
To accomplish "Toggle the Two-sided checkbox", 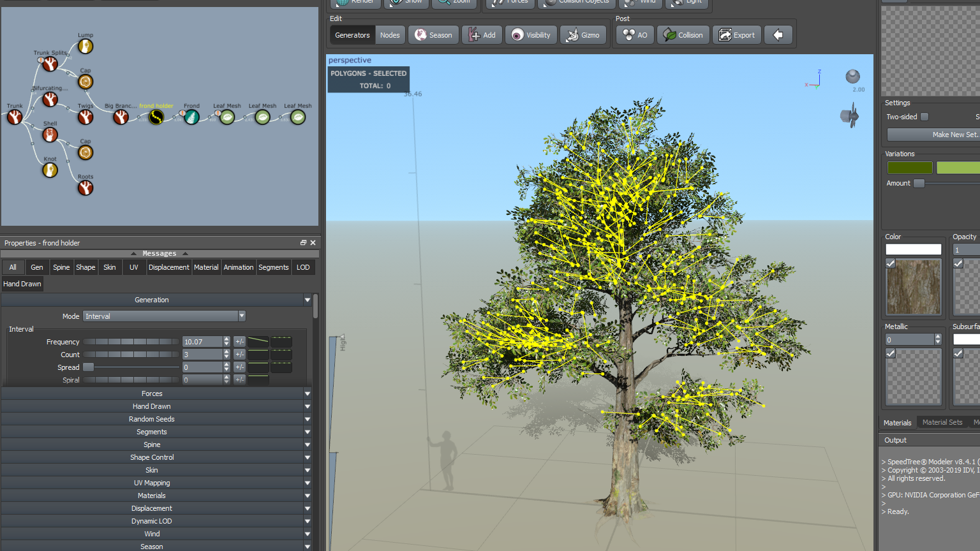I will (x=924, y=117).
